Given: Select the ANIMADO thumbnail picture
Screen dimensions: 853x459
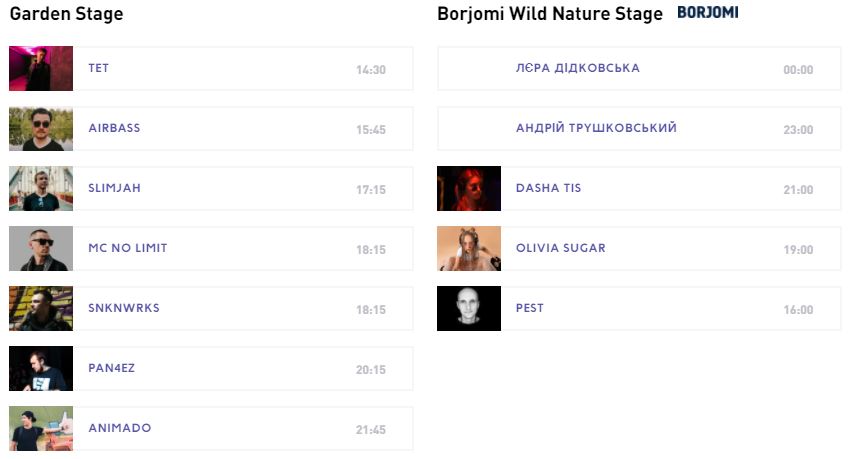Looking at the screenshot, I should pyautogui.click(x=41, y=428).
